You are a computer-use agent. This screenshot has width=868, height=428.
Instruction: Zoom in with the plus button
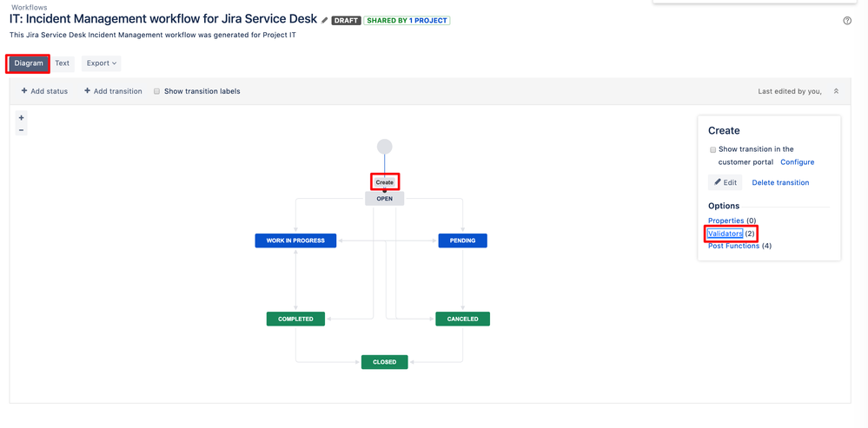(21, 118)
